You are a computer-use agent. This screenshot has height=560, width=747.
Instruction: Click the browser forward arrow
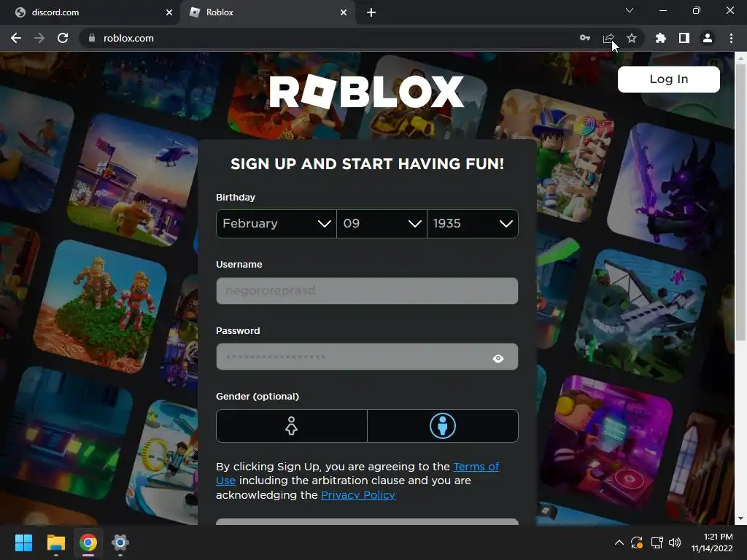tap(39, 38)
